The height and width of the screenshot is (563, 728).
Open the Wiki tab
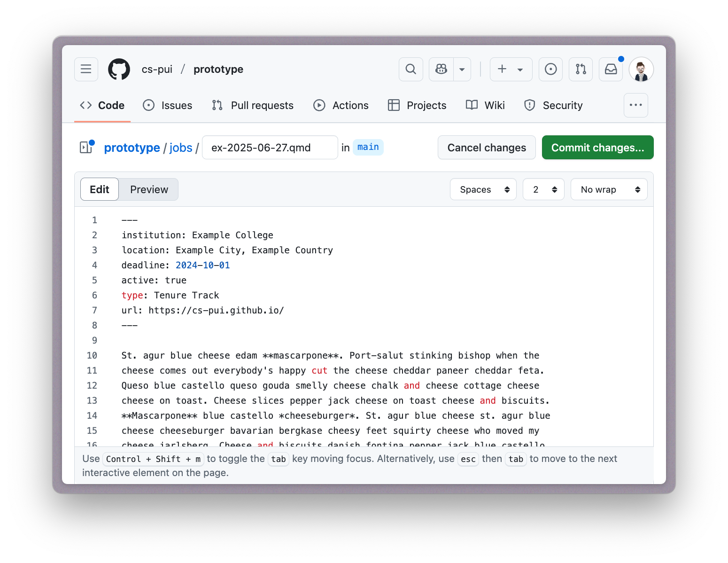click(485, 105)
